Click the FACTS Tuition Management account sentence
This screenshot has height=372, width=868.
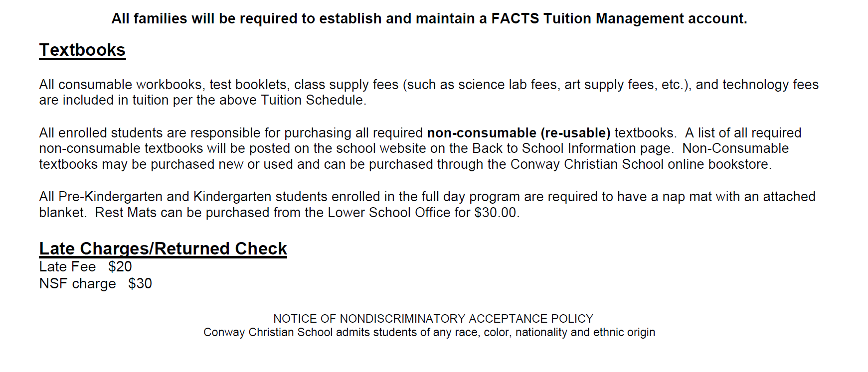click(429, 19)
